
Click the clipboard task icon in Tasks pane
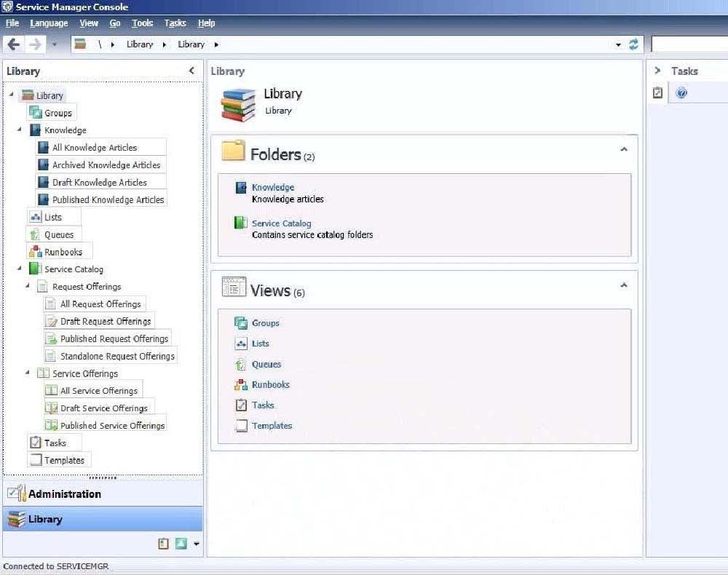pos(657,93)
